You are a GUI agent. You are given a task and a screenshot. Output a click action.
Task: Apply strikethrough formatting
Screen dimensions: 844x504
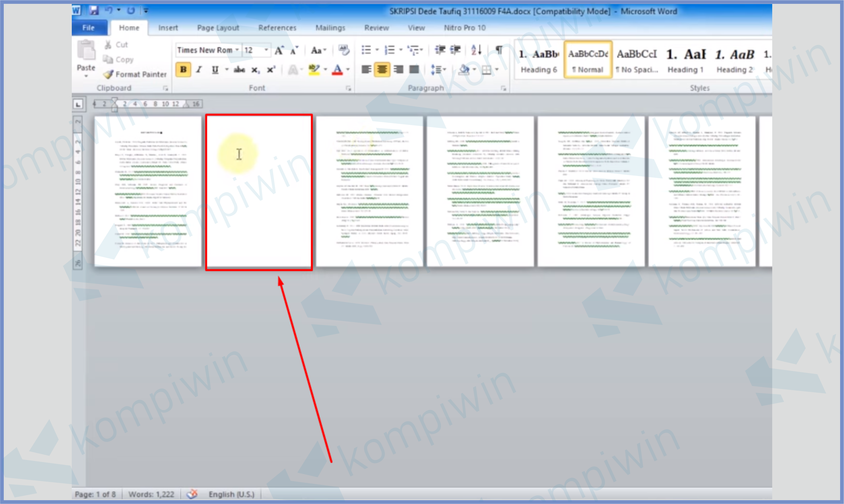pos(239,70)
